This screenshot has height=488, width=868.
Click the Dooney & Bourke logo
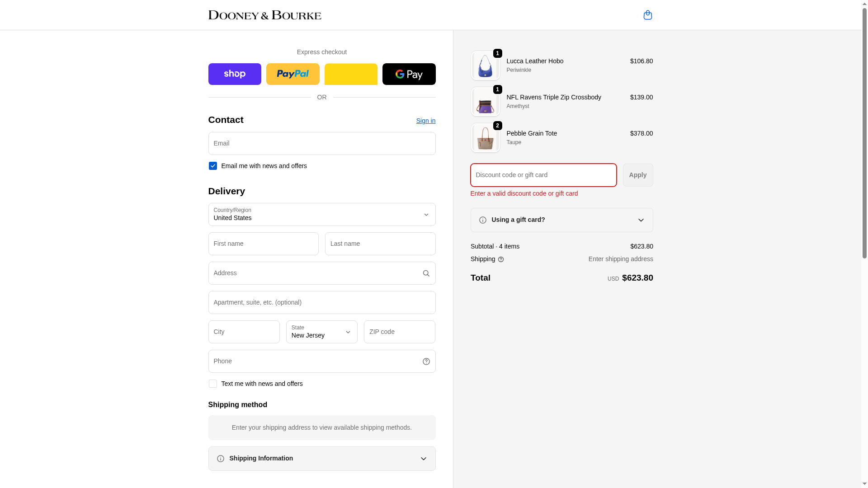pyautogui.click(x=264, y=15)
